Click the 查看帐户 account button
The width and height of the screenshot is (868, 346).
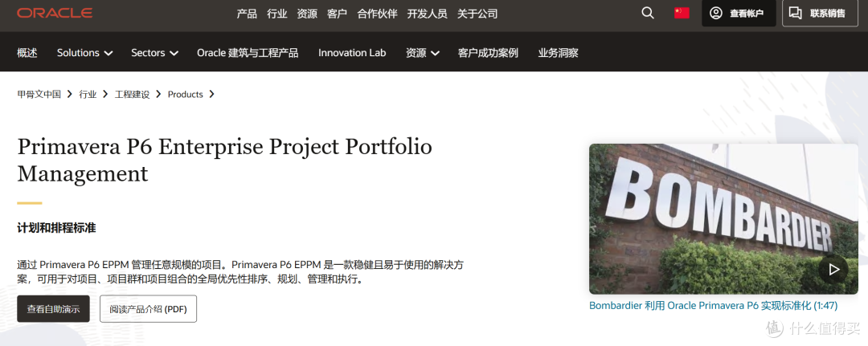pos(739,14)
